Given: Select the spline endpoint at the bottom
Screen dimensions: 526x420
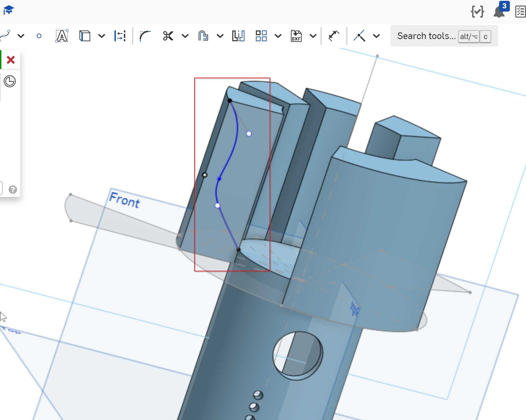Looking at the screenshot, I should tap(238, 250).
